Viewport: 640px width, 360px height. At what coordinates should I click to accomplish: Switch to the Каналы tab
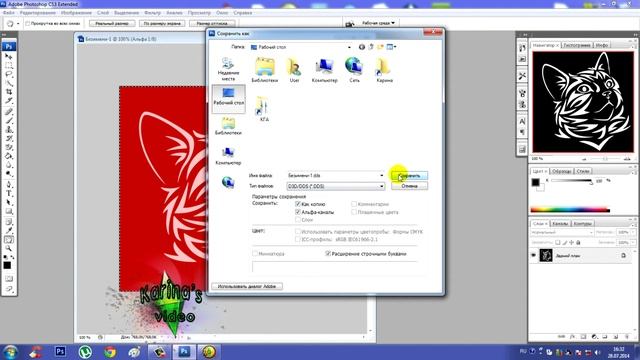point(560,224)
